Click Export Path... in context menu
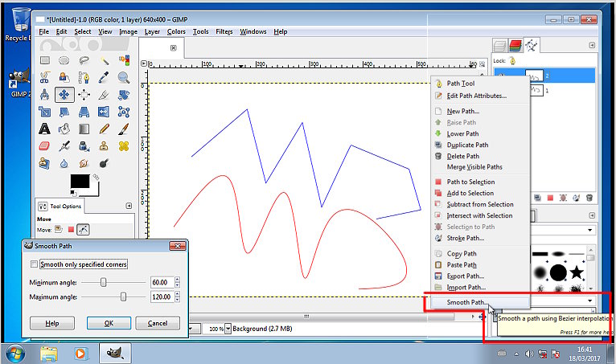The width and height of the screenshot is (616, 364). (x=480, y=276)
